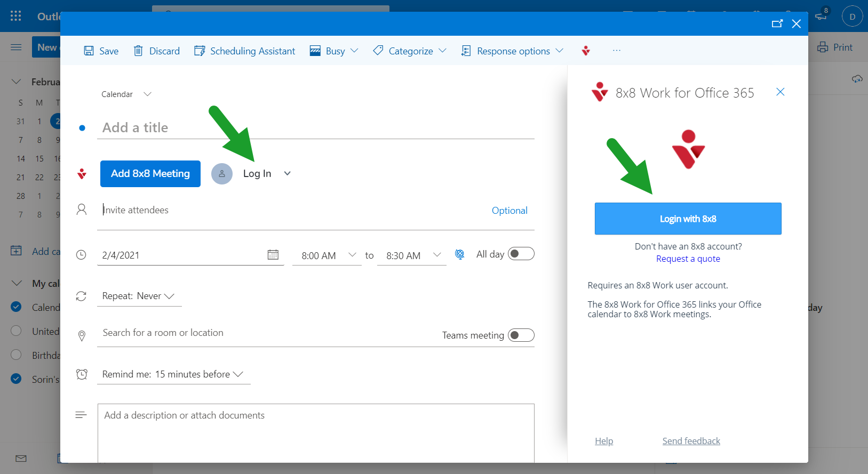Click Add 8x8 Meeting button
This screenshot has width=868, height=474.
click(x=150, y=174)
